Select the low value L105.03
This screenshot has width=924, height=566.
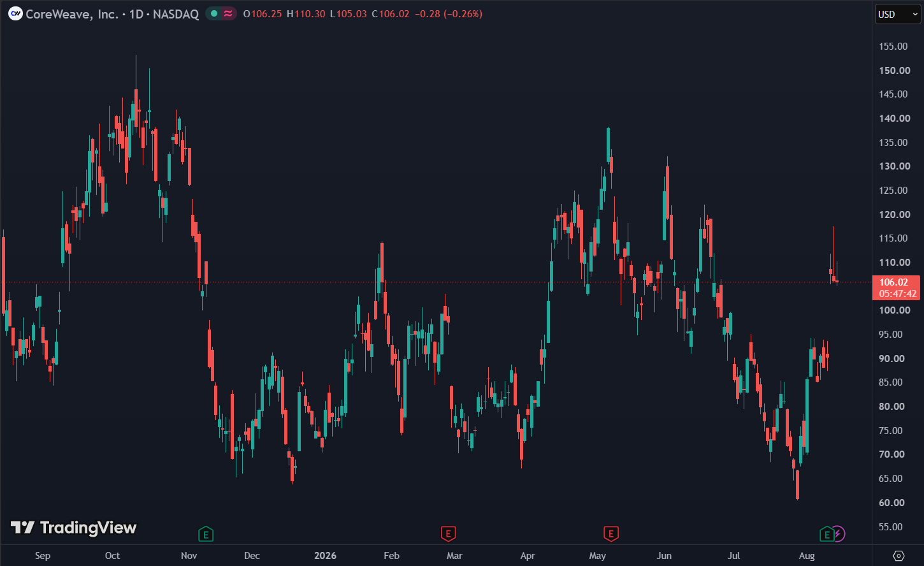[349, 13]
